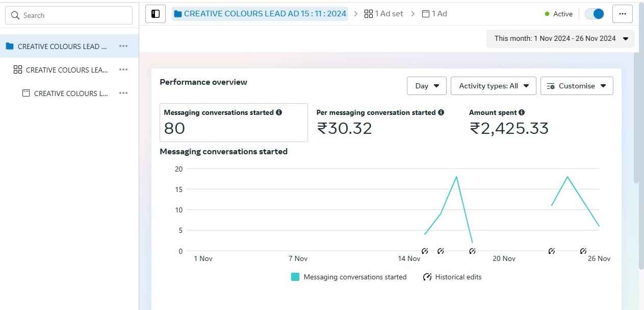This screenshot has height=310, width=644.
Task: Select the Messaging conversations started metric card
Action: pos(234,123)
